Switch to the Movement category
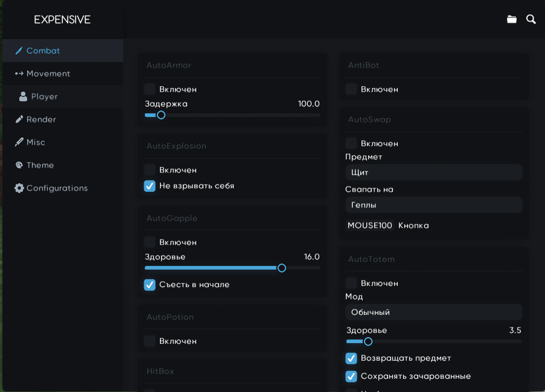This screenshot has height=392, width=545. [63, 74]
